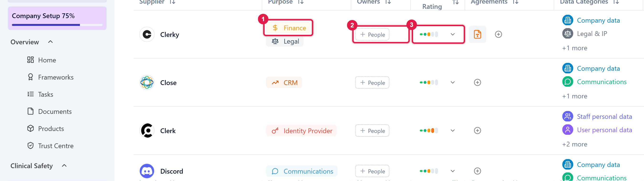Image resolution: width=644 pixels, height=181 pixels.
Task: Select the Finance purpose tag for Clerky
Action: pos(289,28)
